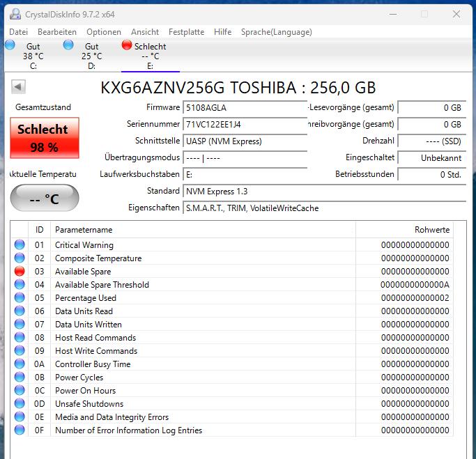Select the Critical Warning parameter name
The image size is (476, 459).
point(84,244)
